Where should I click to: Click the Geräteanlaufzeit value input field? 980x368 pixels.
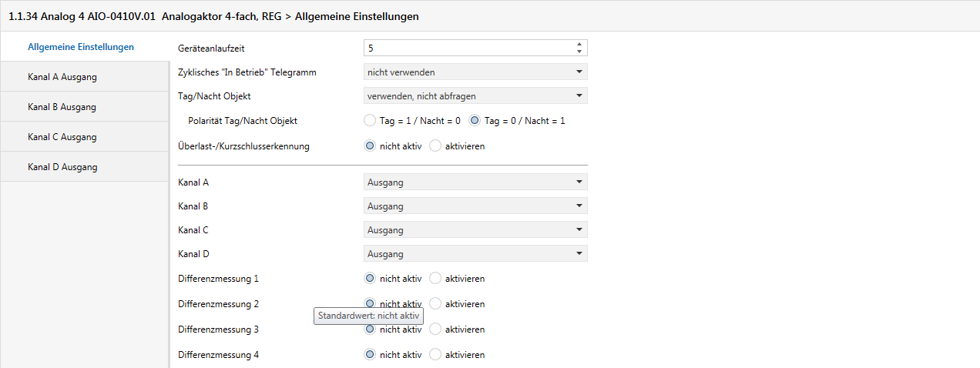(x=467, y=48)
